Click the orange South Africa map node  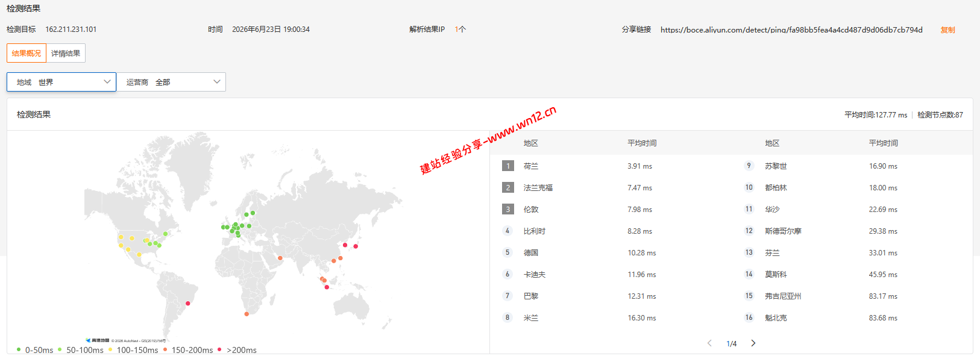point(247,314)
